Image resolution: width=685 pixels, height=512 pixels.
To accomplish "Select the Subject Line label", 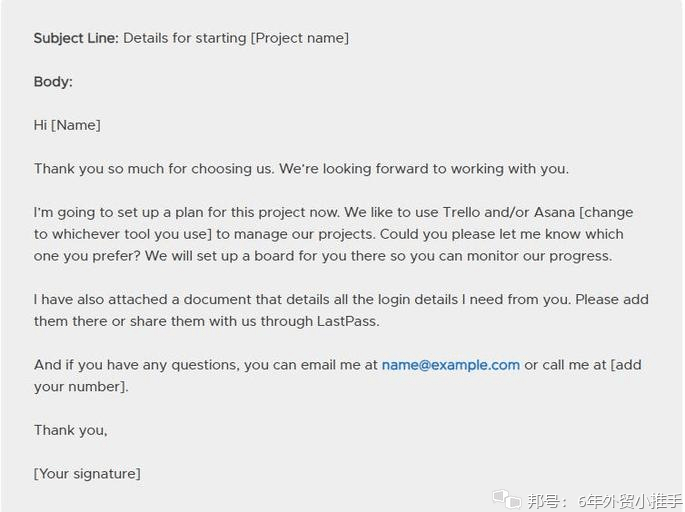I will [x=76, y=38].
